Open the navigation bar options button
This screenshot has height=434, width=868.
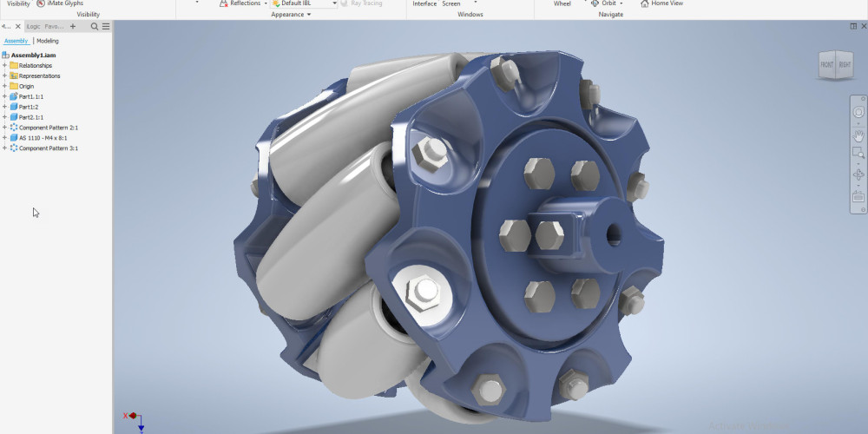[863, 210]
